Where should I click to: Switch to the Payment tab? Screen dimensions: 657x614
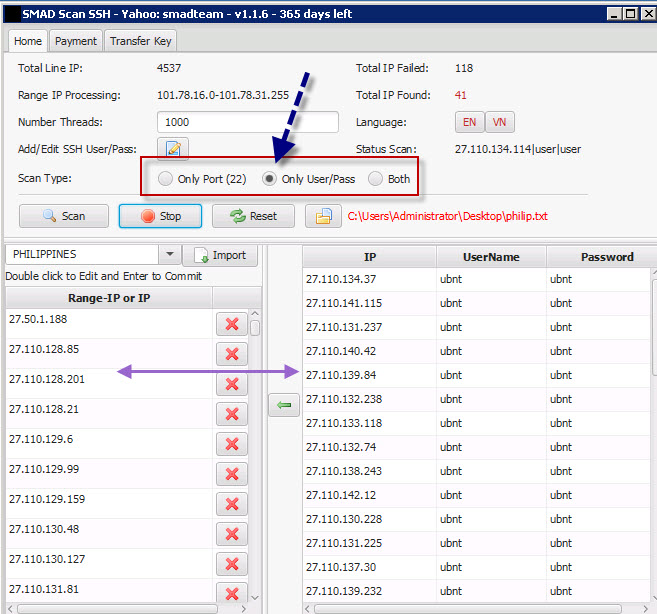[76, 41]
